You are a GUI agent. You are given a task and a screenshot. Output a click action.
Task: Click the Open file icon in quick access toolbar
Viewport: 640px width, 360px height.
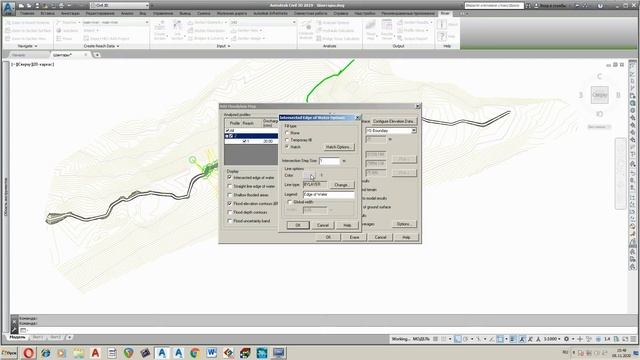[x=29, y=6]
